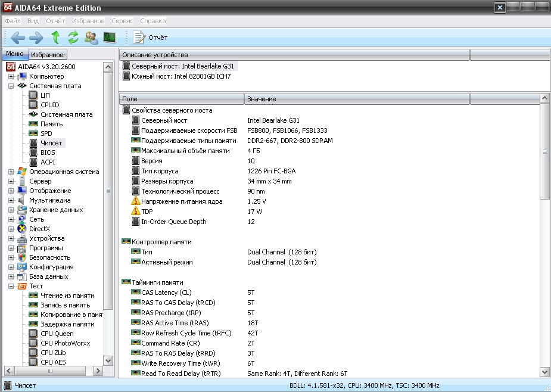Viewport: 551px width, 392px height.
Task: Select the CPUID tree item
Action: (50, 105)
